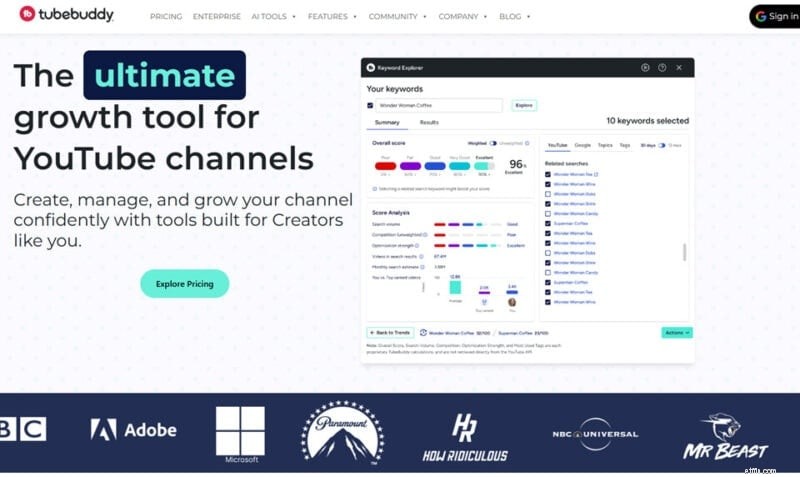
Task: Click the info icon next to Optimization strength
Action: click(x=417, y=245)
